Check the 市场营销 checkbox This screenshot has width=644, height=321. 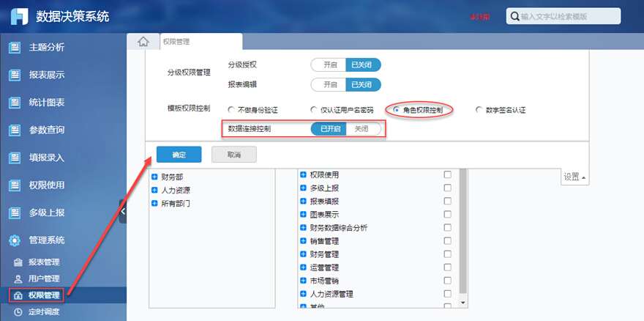point(447,280)
